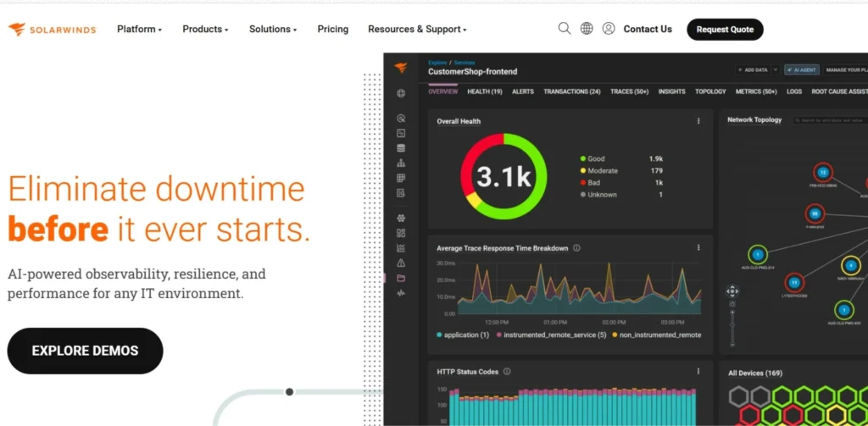Select the globe icon in dashboard sidebar

click(401, 93)
